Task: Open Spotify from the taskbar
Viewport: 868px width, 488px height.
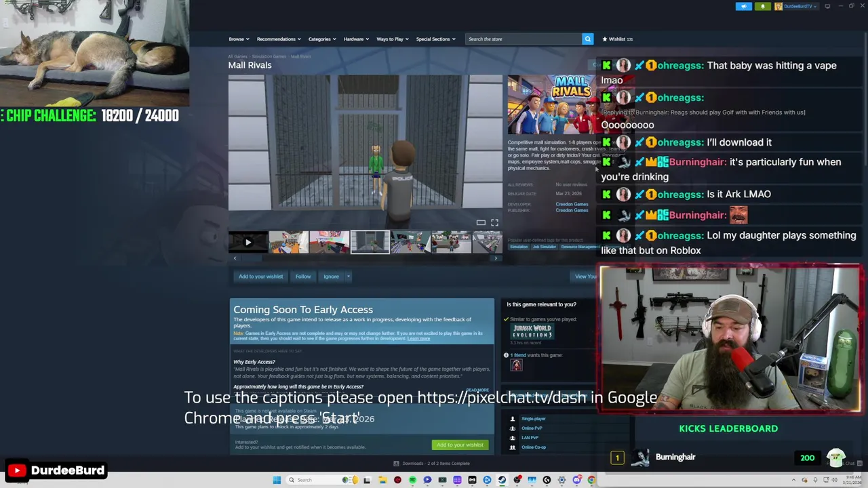Action: [x=412, y=480]
